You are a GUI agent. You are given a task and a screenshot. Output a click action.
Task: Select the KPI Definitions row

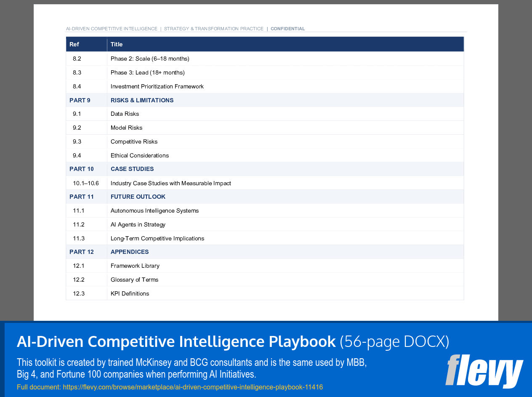tap(129, 293)
